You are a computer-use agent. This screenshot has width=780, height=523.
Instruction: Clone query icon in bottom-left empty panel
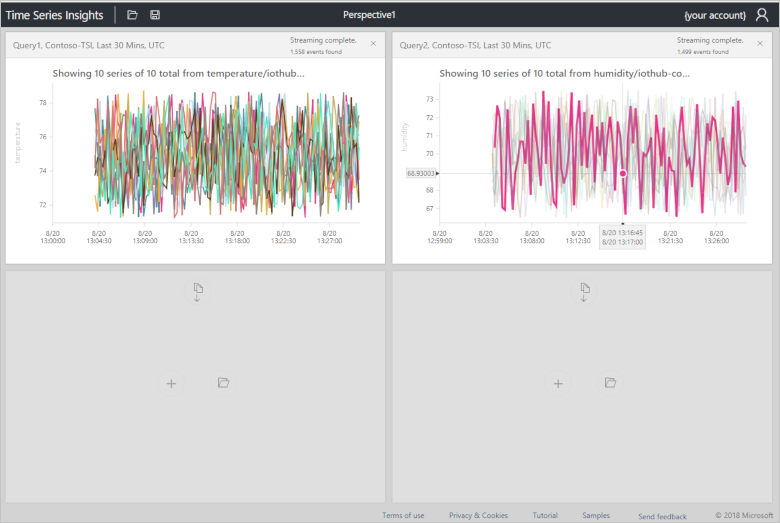[197, 292]
